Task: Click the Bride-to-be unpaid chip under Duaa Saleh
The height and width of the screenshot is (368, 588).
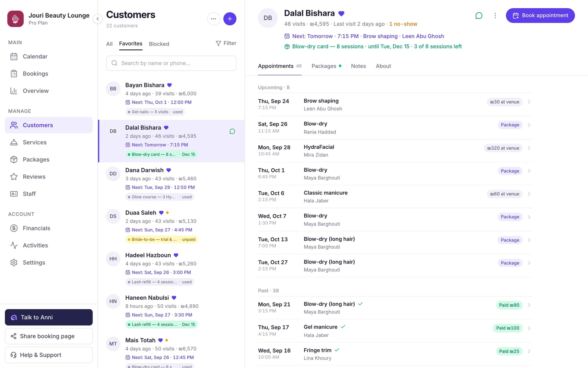Action: tap(161, 239)
